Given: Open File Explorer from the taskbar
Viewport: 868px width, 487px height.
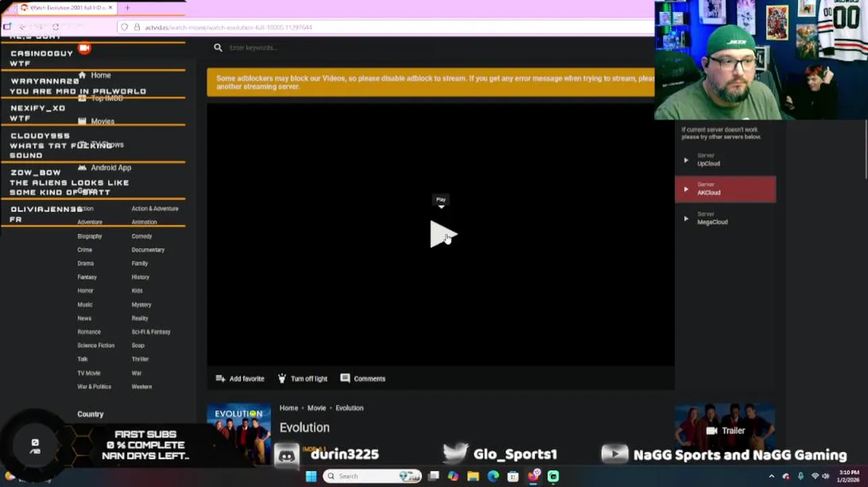Looking at the screenshot, I should tap(473, 476).
